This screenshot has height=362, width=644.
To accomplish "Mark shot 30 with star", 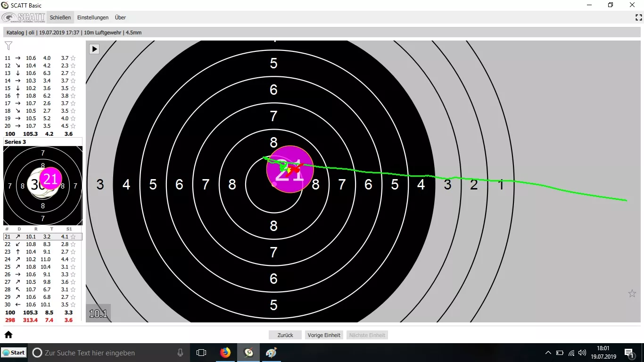I will click(x=73, y=304).
